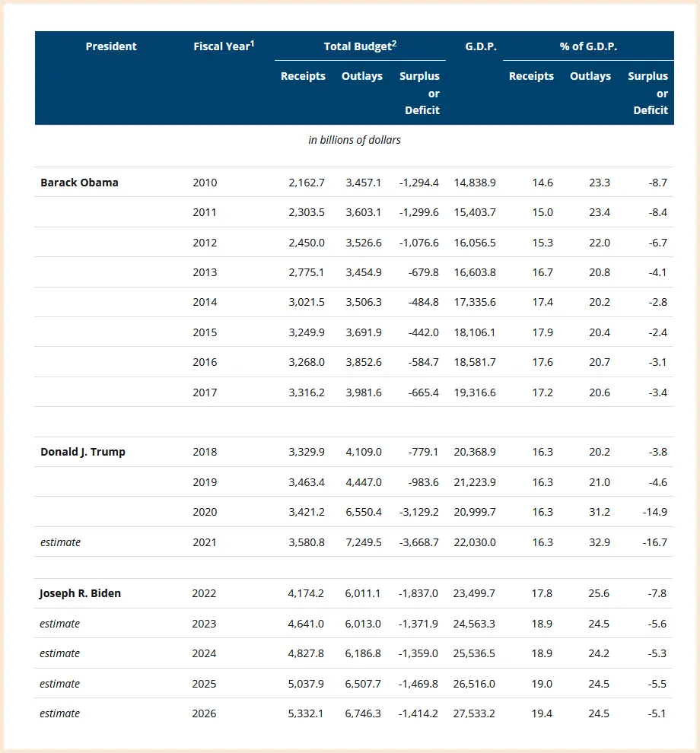Click the footnote 2 superscript on Total Budget

click(x=394, y=43)
